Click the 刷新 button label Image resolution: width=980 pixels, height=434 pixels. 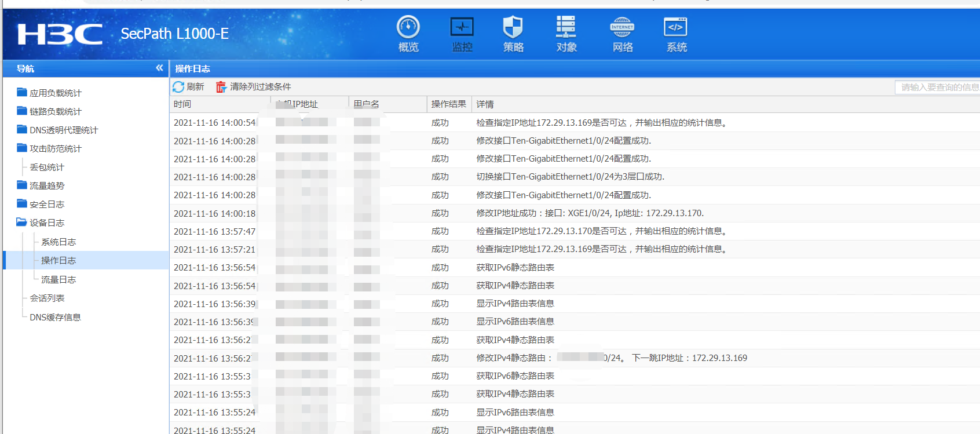(x=195, y=87)
